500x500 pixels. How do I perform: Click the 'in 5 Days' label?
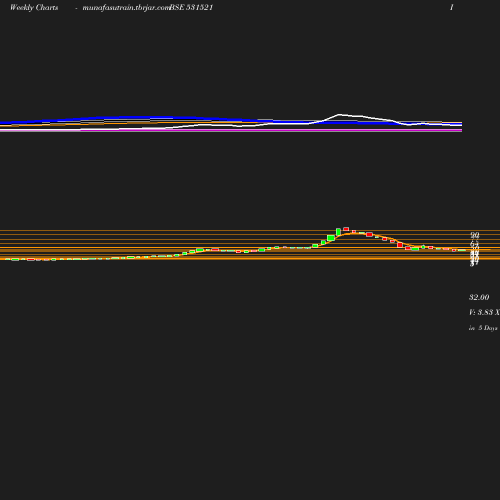pyautogui.click(x=483, y=328)
